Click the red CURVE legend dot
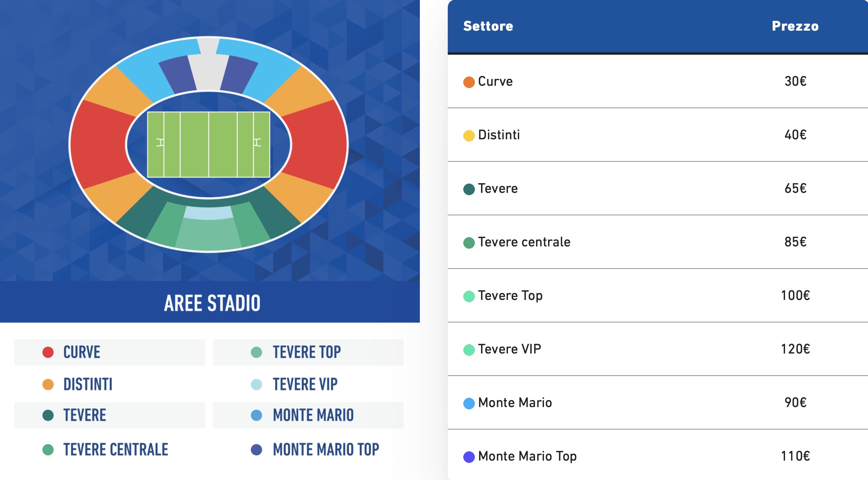Viewport: 868px width, 480px height. pyautogui.click(x=48, y=352)
